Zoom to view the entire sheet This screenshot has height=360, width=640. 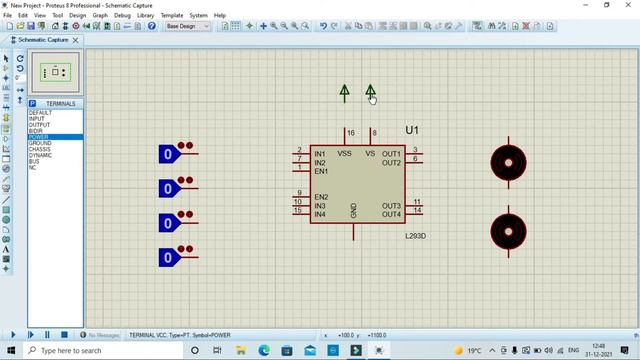294,26
